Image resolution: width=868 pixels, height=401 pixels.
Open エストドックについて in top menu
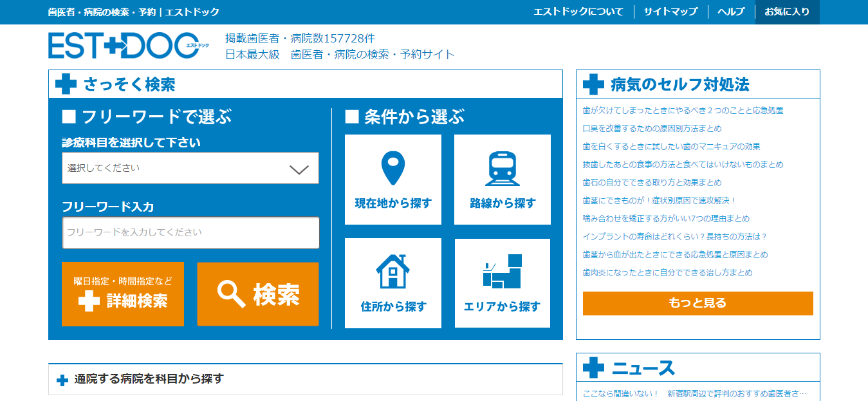(x=578, y=12)
